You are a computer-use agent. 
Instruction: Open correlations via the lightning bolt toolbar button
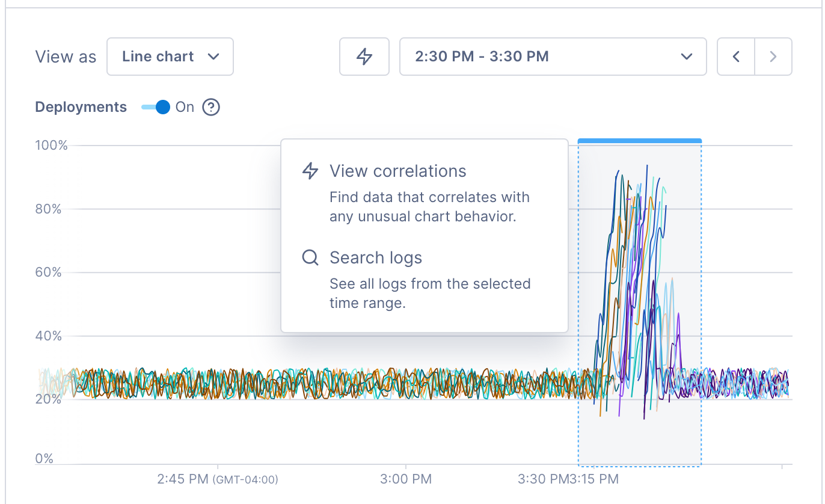coord(364,57)
